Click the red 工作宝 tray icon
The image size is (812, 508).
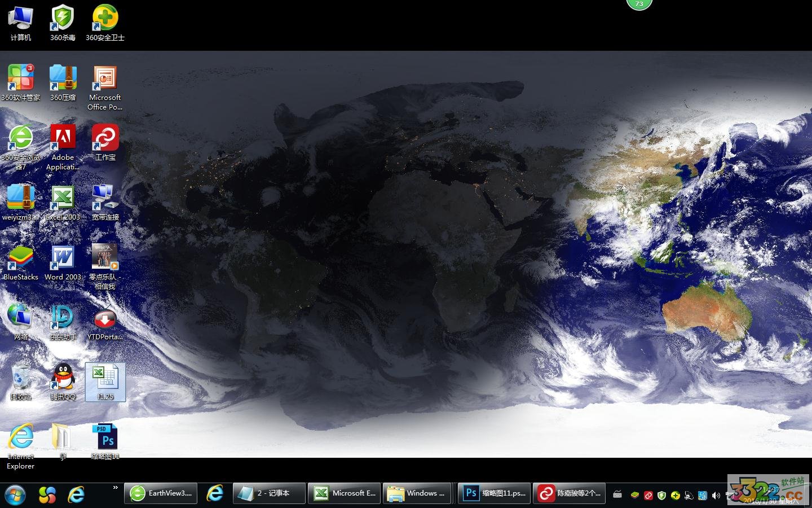point(648,495)
